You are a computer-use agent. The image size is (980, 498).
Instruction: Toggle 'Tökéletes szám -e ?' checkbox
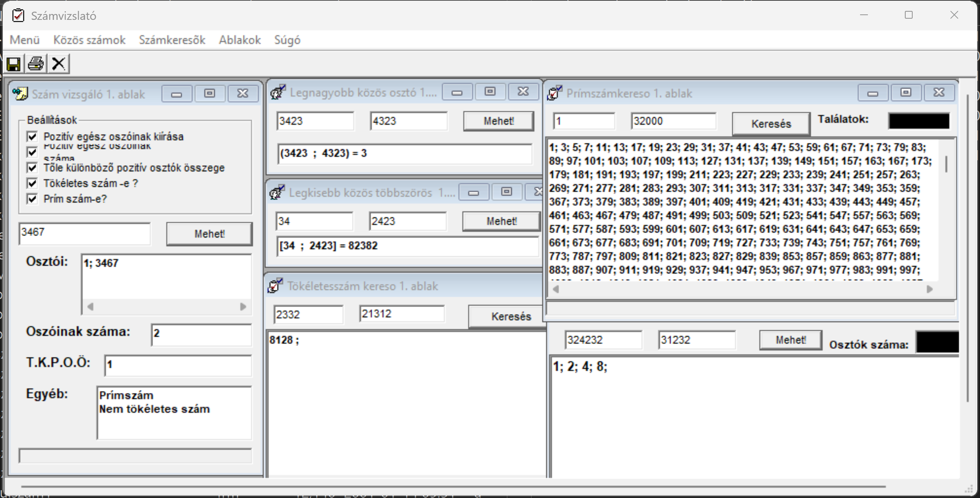(x=32, y=183)
